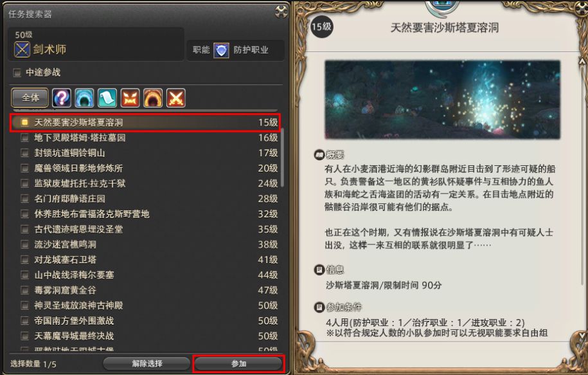Select the scroll guildhest category icon

pos(107,98)
